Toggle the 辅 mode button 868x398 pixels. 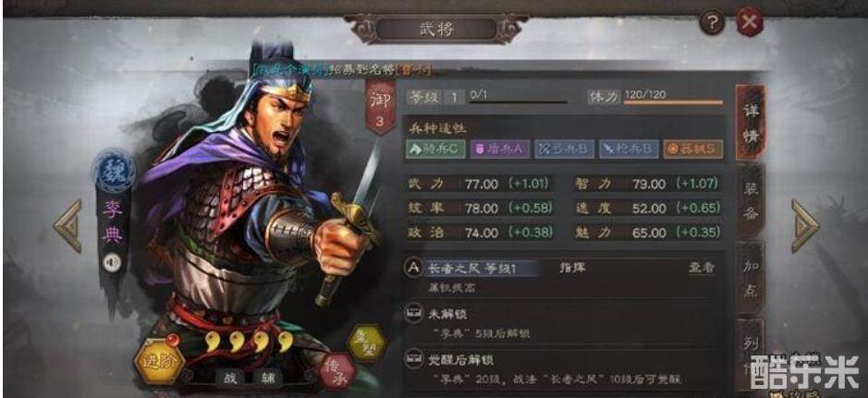(x=268, y=378)
